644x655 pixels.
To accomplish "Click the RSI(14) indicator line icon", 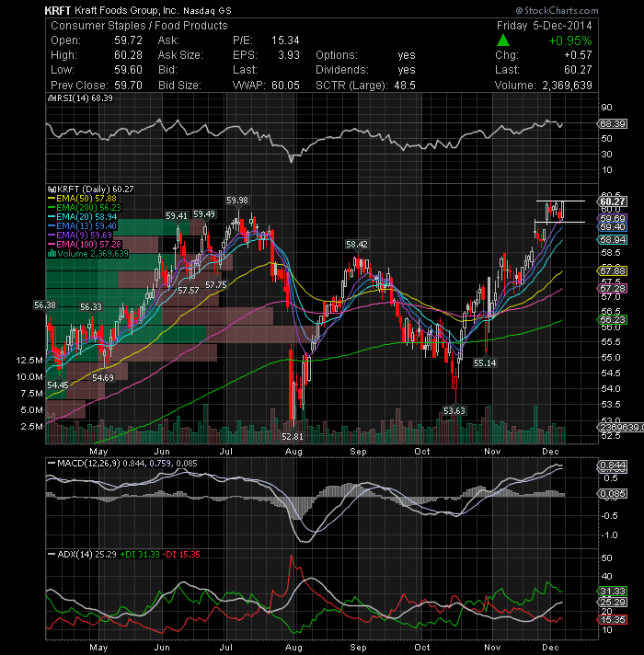I will click(x=52, y=98).
